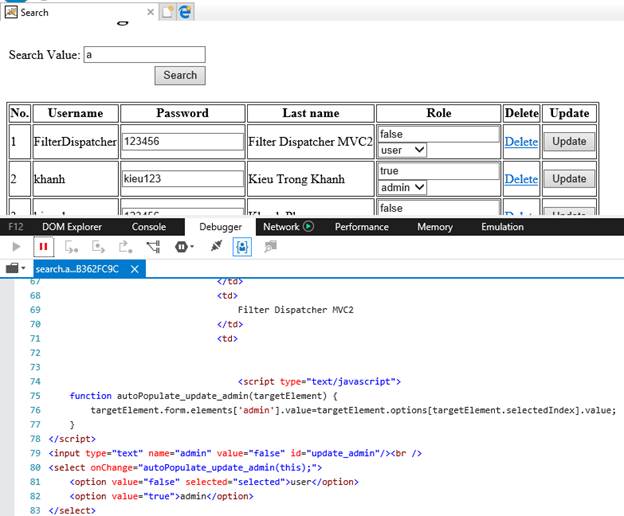The height and width of the screenshot is (516, 624).
Task: Click the FilterDispatcher username cell
Action: pyautogui.click(x=76, y=142)
